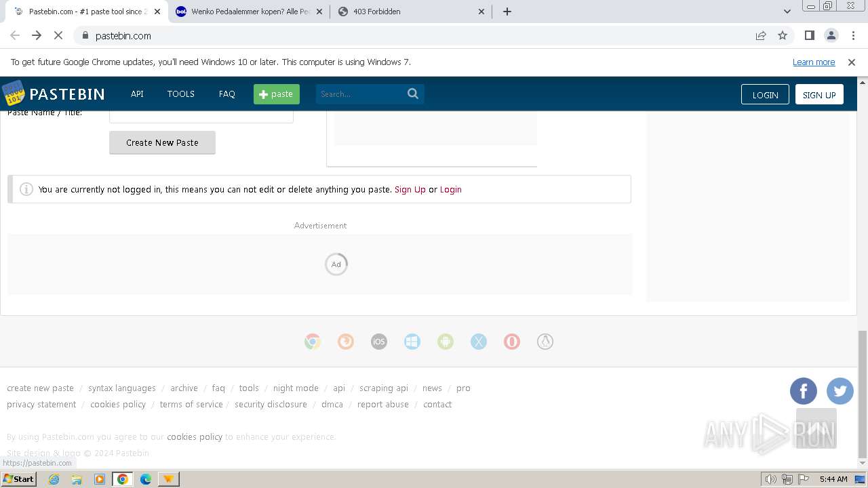Click the Paste Name / Title field
This screenshot has height=488, width=868.
click(x=201, y=117)
